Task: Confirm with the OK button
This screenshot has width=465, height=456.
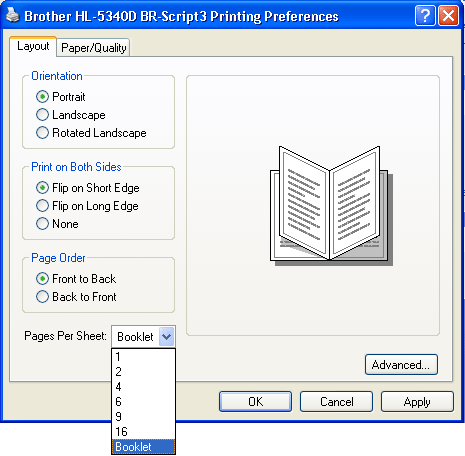Action: (255, 402)
